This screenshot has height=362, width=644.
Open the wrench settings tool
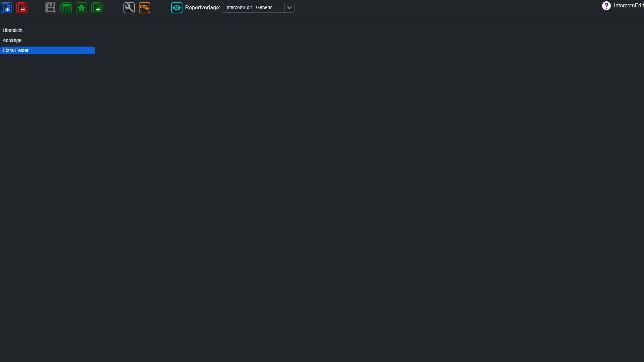129,8
